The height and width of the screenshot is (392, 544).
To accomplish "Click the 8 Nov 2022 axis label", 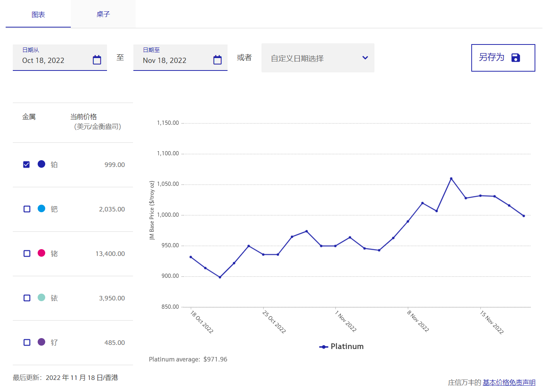I will [418, 321].
